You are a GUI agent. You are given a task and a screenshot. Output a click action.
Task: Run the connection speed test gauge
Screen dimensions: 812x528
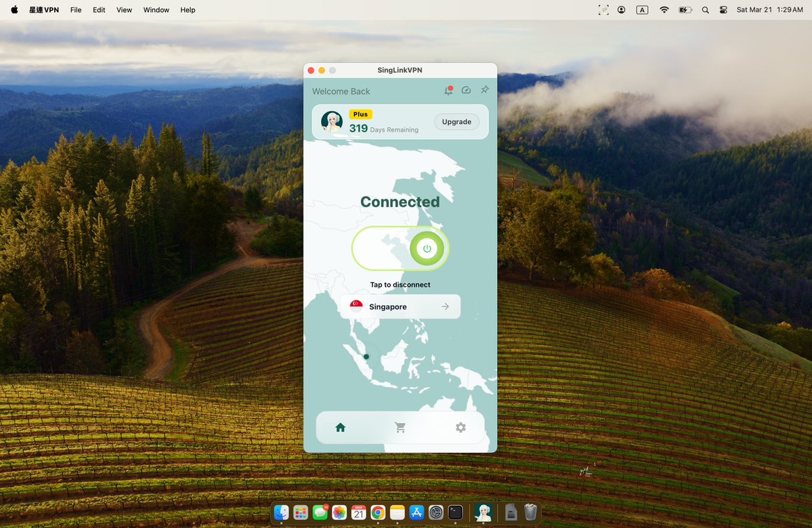[x=466, y=89]
